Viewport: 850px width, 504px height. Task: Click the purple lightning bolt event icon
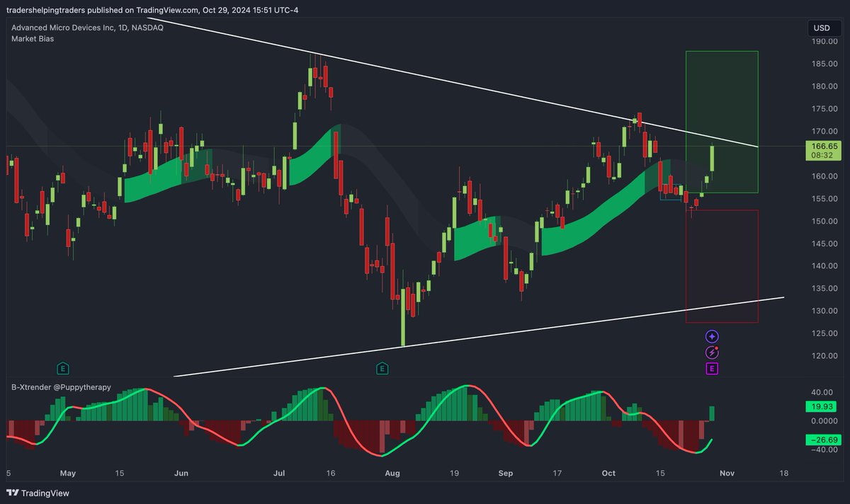click(712, 353)
